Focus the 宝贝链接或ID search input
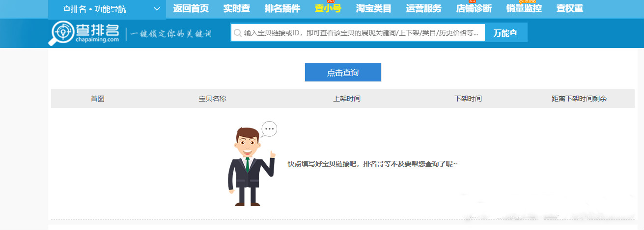This screenshot has width=644, height=230. click(x=358, y=33)
